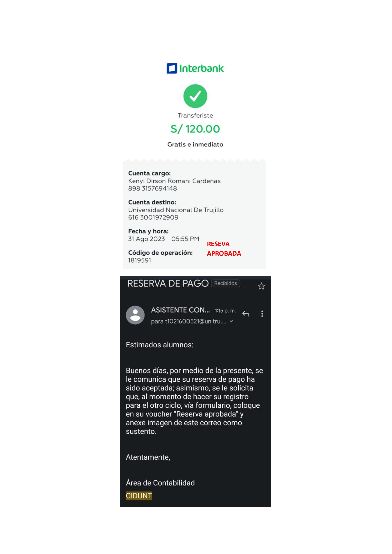Click the recipient email t1021600521@unitru

click(189, 321)
